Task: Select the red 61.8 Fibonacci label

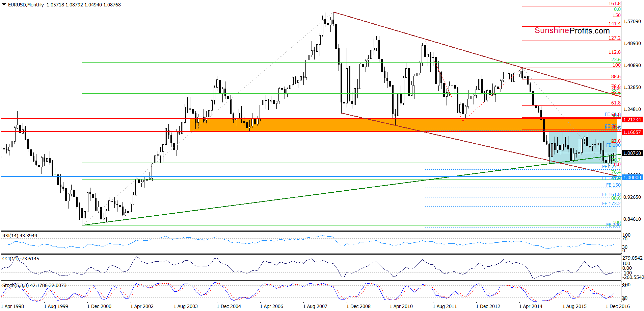Action: pyautogui.click(x=616, y=103)
